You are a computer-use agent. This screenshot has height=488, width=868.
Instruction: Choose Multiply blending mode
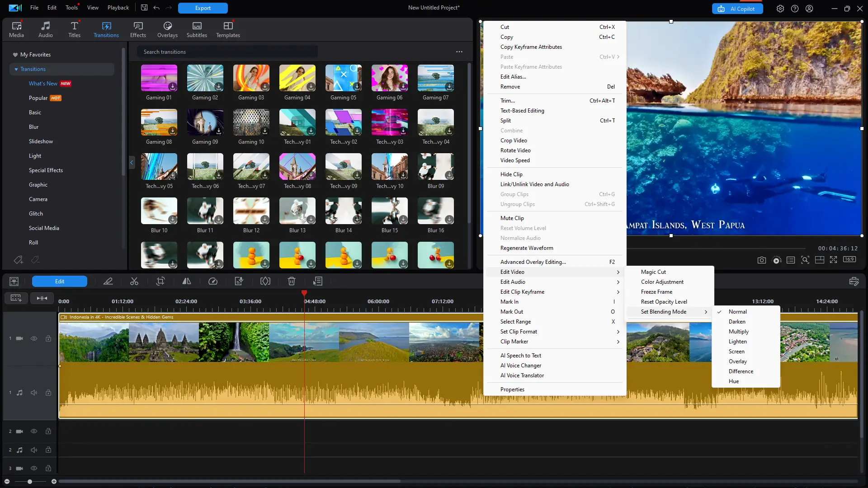(738, 332)
